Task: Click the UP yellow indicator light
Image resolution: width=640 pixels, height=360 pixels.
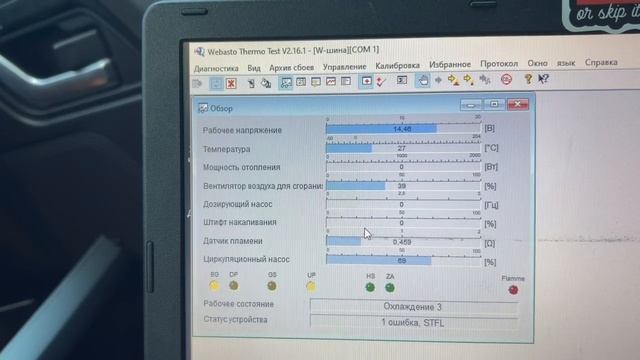Action: [x=311, y=287]
